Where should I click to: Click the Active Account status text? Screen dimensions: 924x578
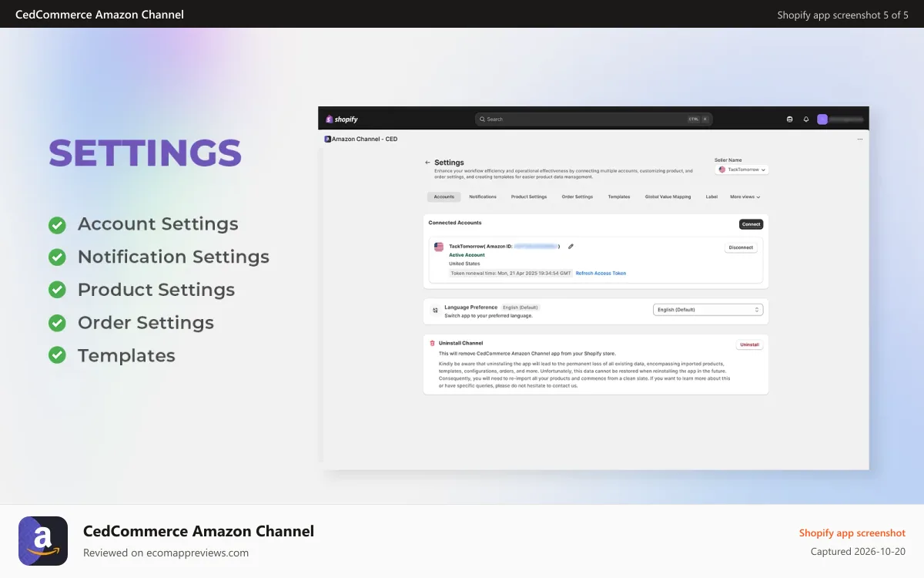(467, 255)
